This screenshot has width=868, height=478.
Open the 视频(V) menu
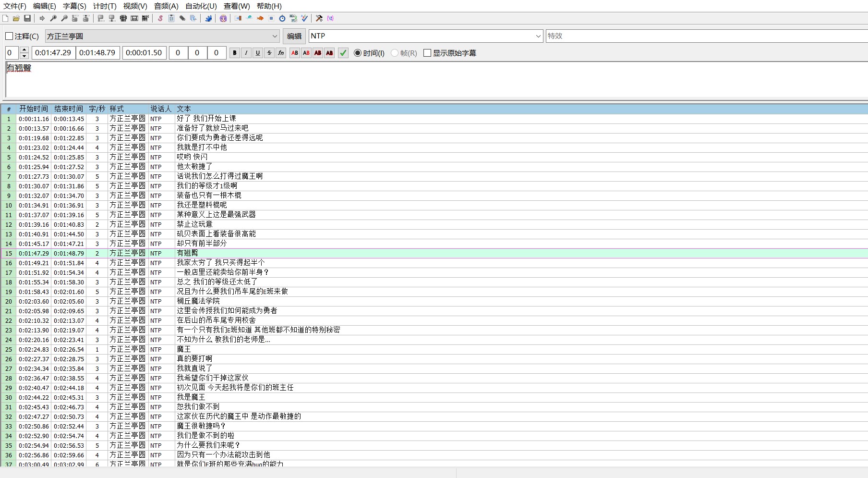coord(135,6)
